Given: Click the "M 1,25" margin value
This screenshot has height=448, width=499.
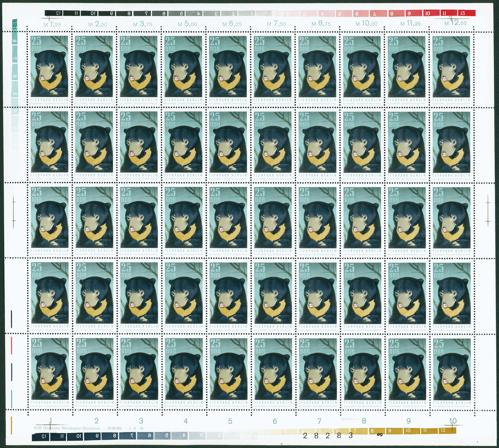Looking at the screenshot, I should pos(52,24).
